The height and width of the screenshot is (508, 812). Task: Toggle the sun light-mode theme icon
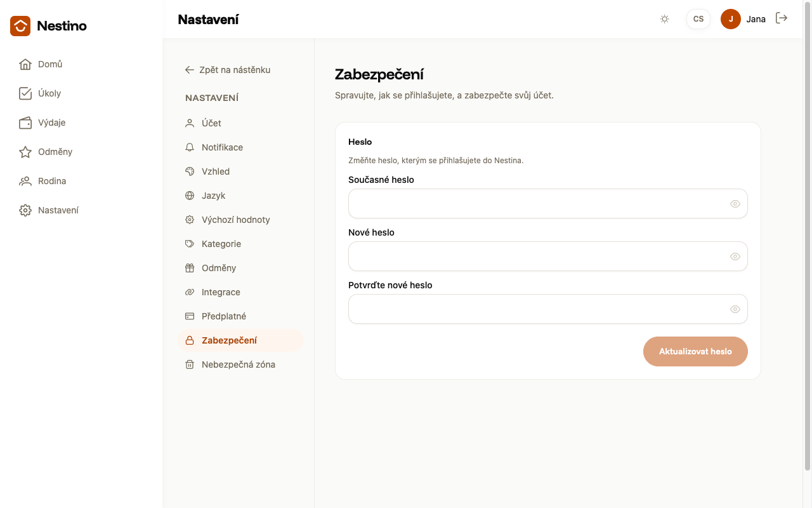click(665, 19)
